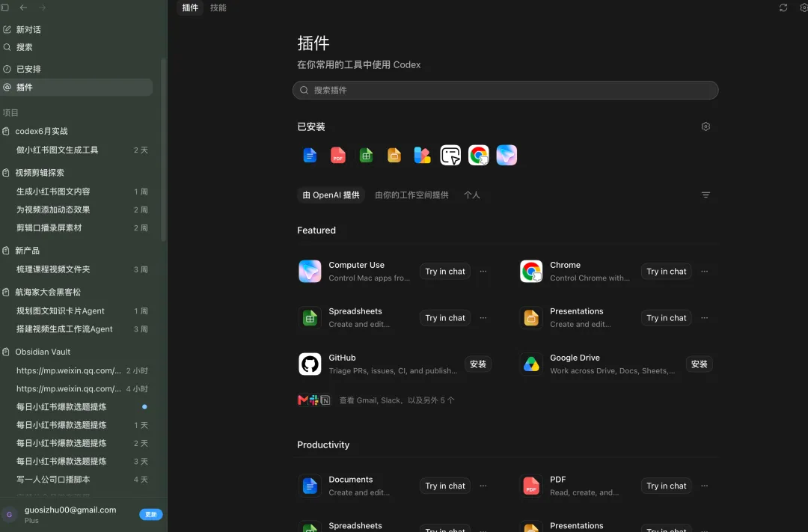Open more options for Documents plugin

[x=483, y=486]
